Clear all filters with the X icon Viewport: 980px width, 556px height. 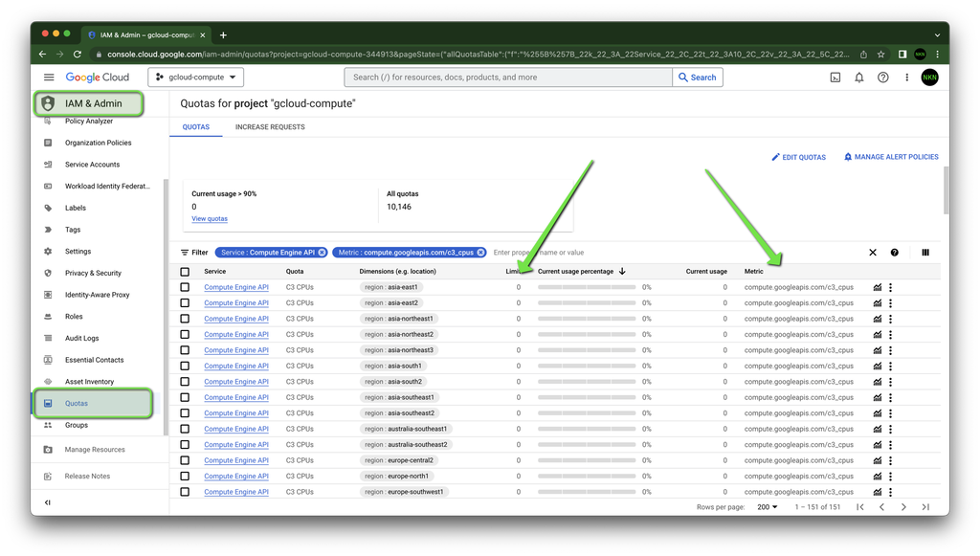(x=873, y=253)
